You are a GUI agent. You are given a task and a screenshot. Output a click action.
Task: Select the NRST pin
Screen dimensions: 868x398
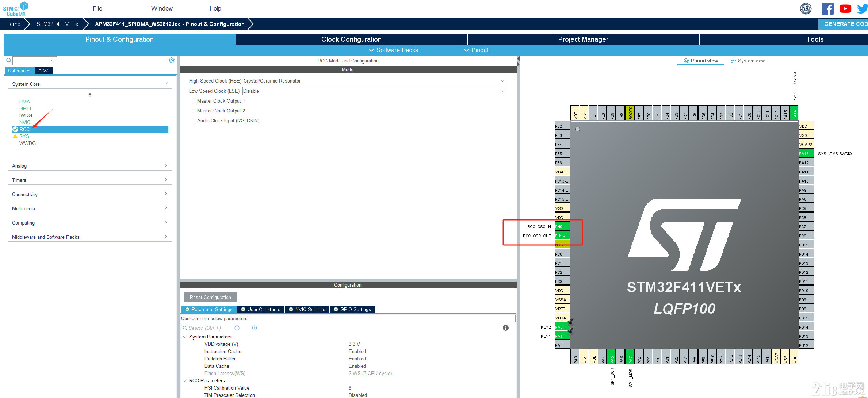coord(562,245)
